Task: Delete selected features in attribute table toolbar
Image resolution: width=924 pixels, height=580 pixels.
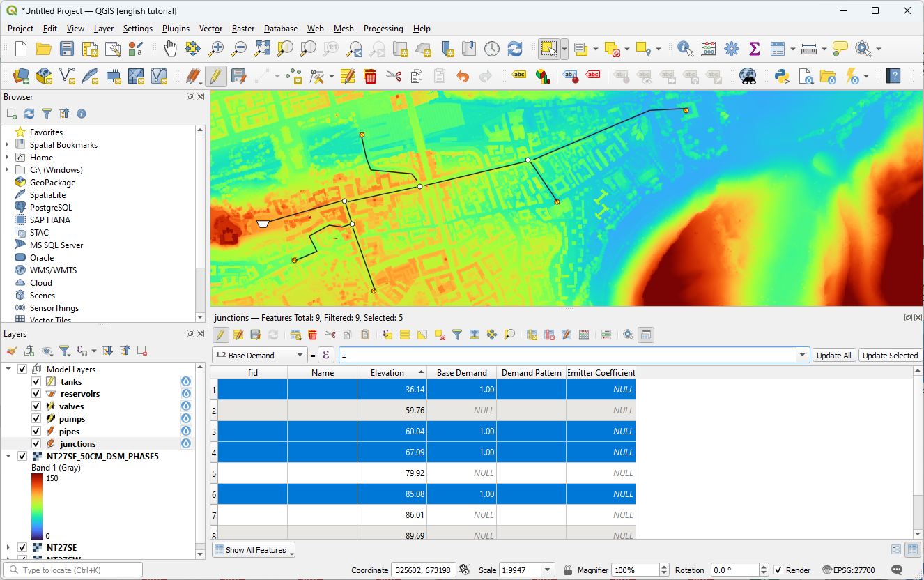Action: tap(313, 335)
